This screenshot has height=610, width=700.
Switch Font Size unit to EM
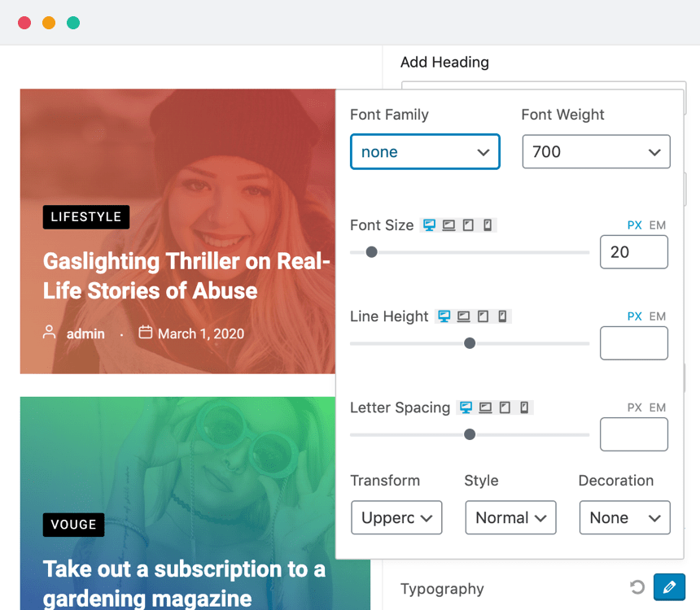[x=658, y=225]
